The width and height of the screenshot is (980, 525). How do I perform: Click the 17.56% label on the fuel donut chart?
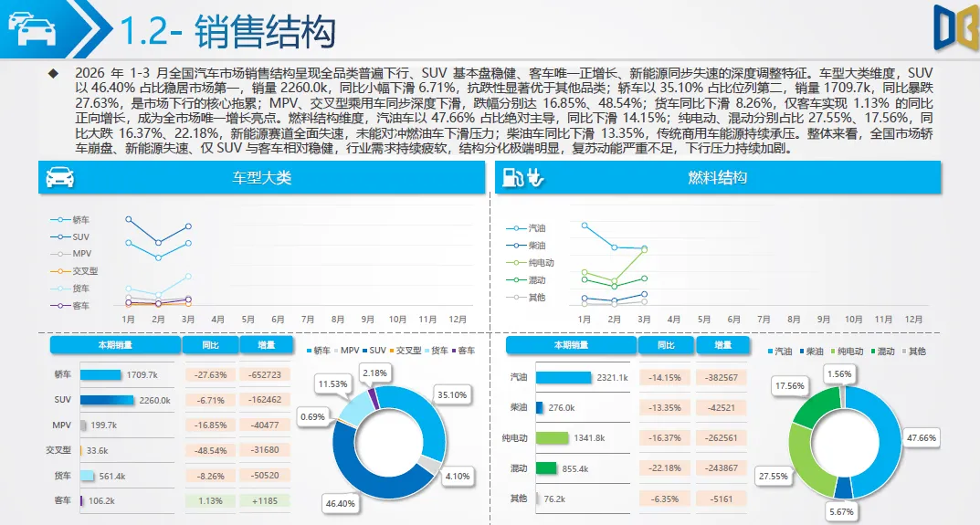[790, 386]
